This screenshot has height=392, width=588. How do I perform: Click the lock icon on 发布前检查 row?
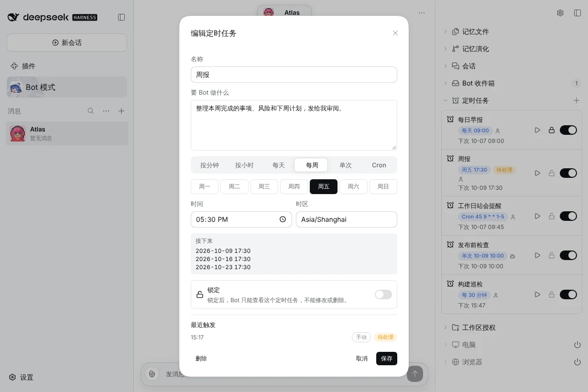pos(552,255)
